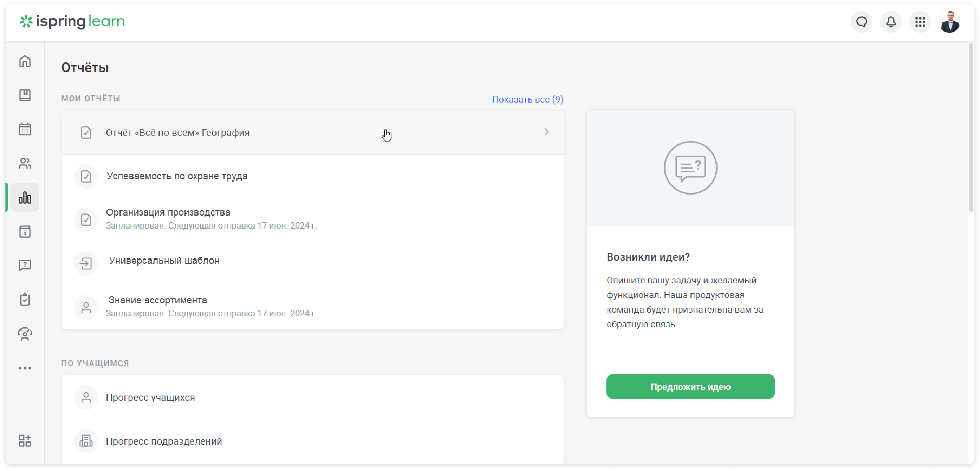
Task: Click the person icon beside Знание ассортимента
Action: tap(86, 307)
